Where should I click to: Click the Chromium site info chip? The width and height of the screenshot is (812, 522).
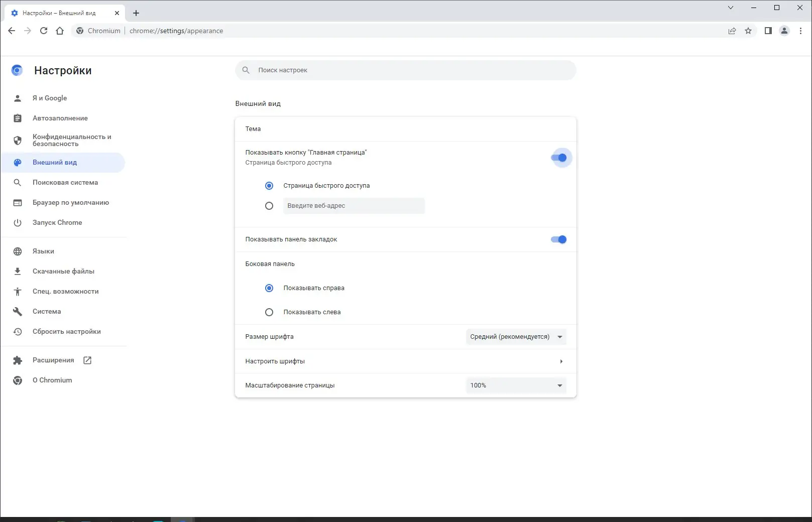98,31
